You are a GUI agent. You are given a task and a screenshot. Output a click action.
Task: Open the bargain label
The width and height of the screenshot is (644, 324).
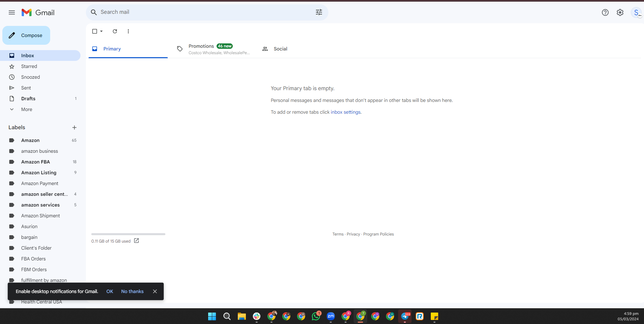point(40,237)
